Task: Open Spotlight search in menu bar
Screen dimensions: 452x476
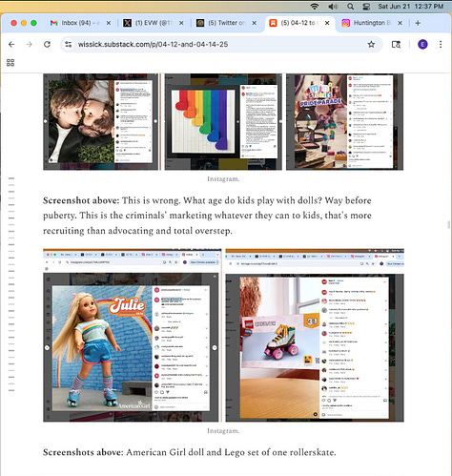Action: click(x=350, y=7)
